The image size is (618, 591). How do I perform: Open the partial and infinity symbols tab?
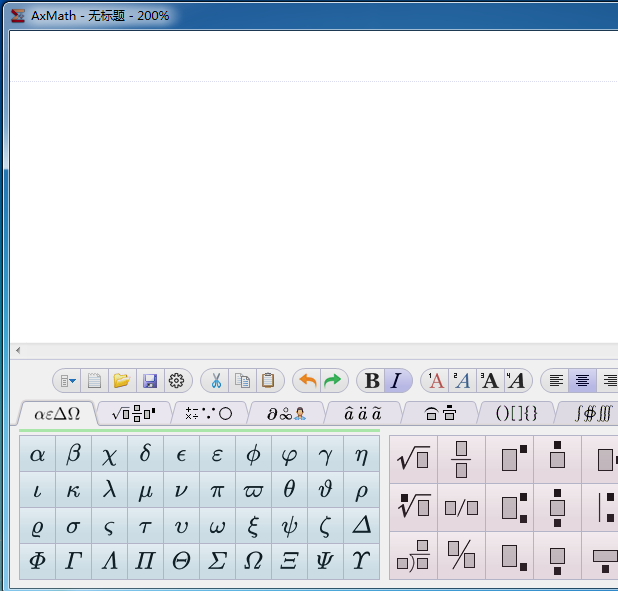(x=286, y=414)
